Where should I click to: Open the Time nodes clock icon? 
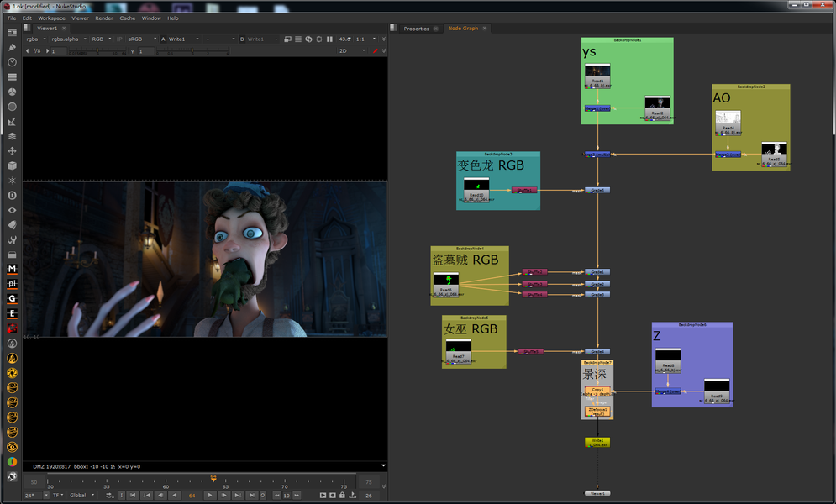[12, 62]
